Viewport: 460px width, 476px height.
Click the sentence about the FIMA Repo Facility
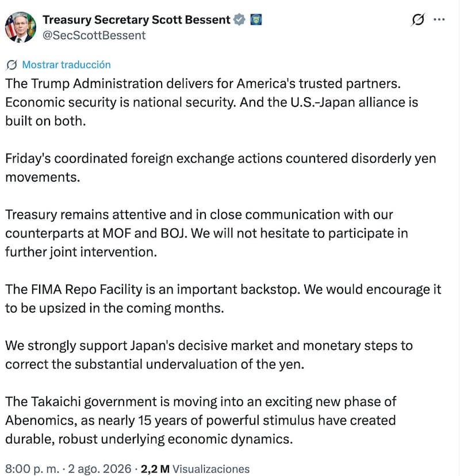click(x=153, y=289)
